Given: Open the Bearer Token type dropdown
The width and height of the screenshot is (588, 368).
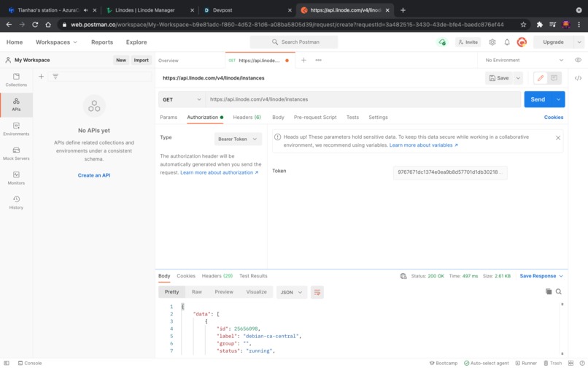Looking at the screenshot, I should tap(238, 139).
